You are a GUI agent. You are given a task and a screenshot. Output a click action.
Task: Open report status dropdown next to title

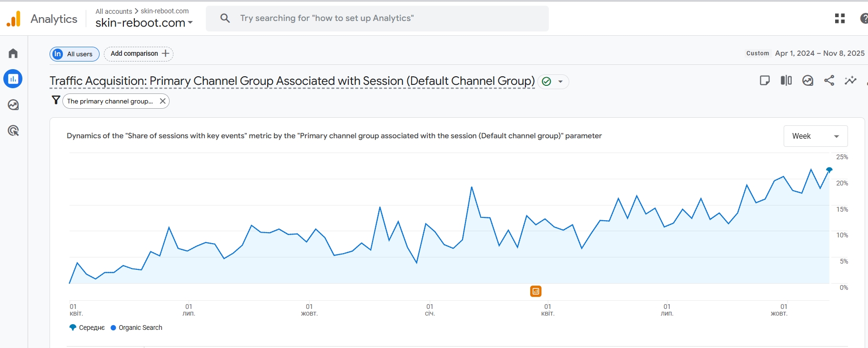coord(560,82)
